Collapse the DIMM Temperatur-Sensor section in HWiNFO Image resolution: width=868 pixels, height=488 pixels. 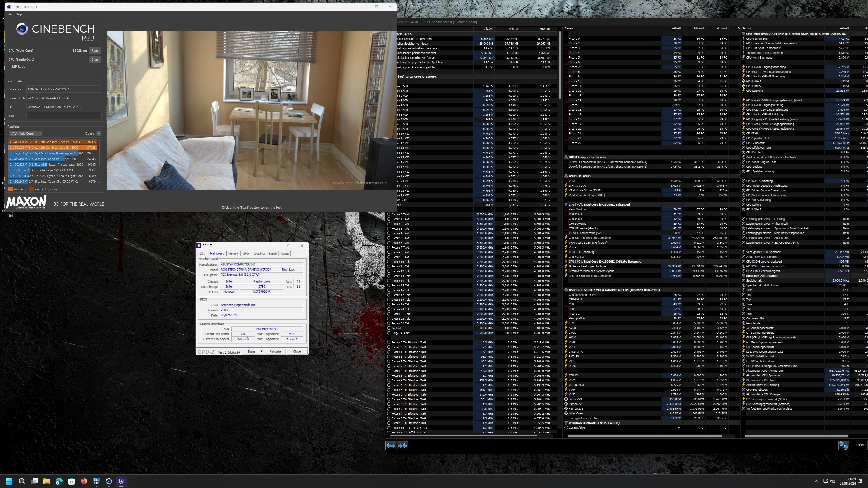pyautogui.click(x=566, y=157)
